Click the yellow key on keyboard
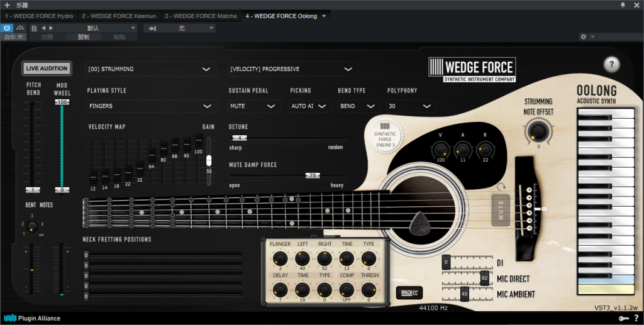The width and height of the screenshot is (644, 325). [x=606, y=290]
